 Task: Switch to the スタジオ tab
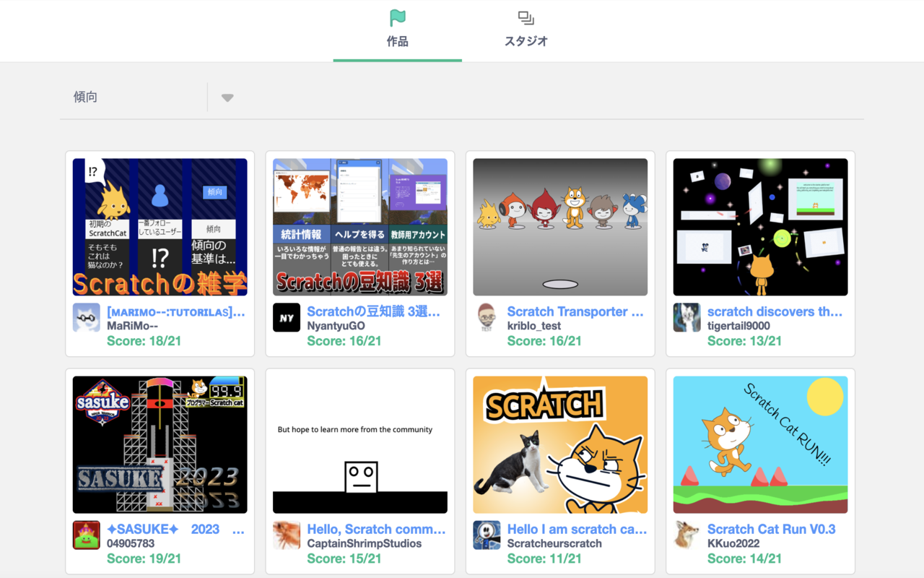tap(526, 30)
